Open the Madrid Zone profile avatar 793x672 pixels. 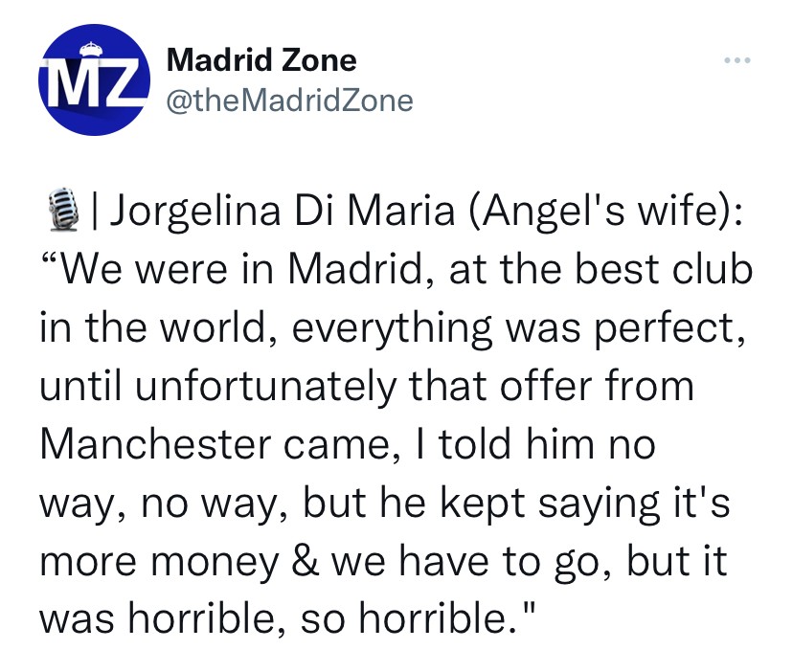click(94, 81)
